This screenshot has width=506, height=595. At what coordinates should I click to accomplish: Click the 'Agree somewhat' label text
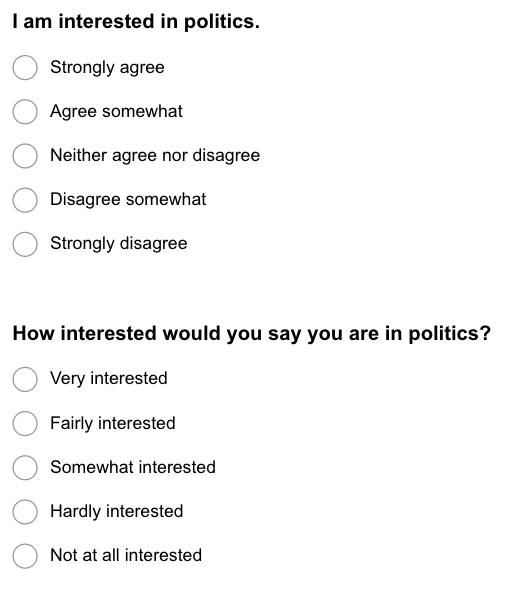[x=117, y=112]
